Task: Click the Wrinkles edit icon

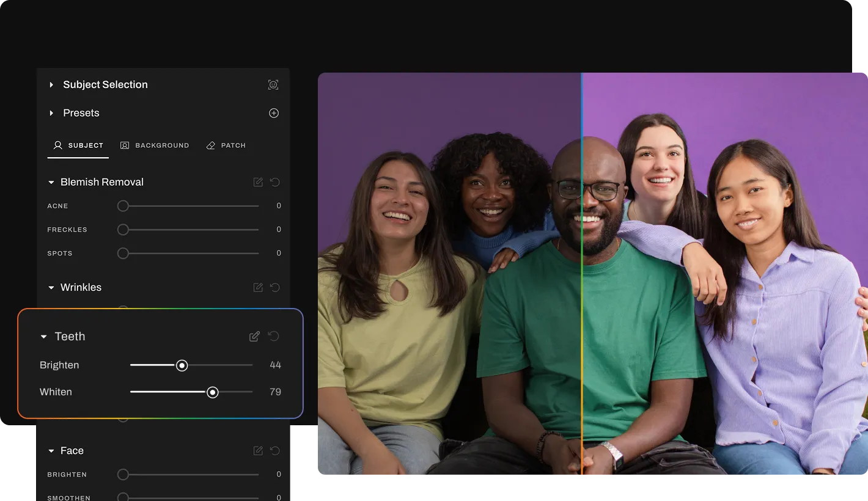Action: 258,287
